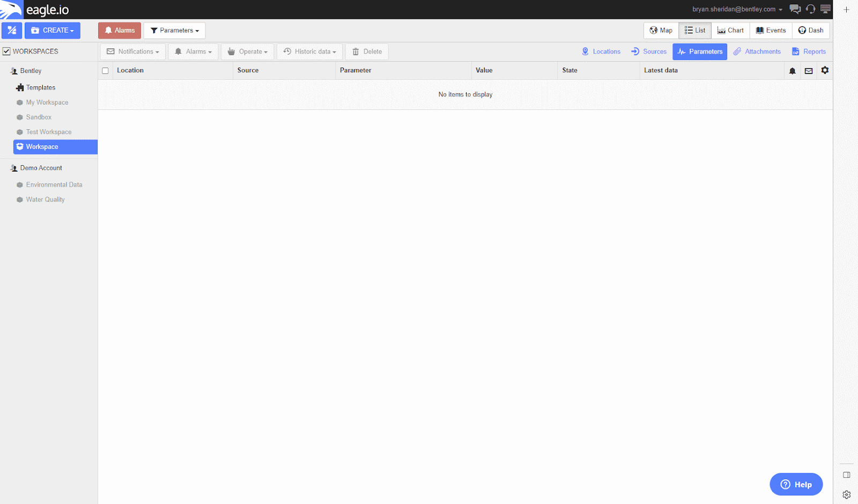Select the Attachments tab
This screenshot has height=504, width=858.
pyautogui.click(x=757, y=51)
